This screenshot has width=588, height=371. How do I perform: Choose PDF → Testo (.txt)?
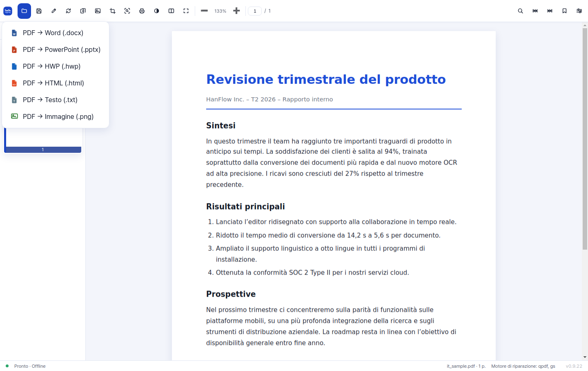[56, 100]
